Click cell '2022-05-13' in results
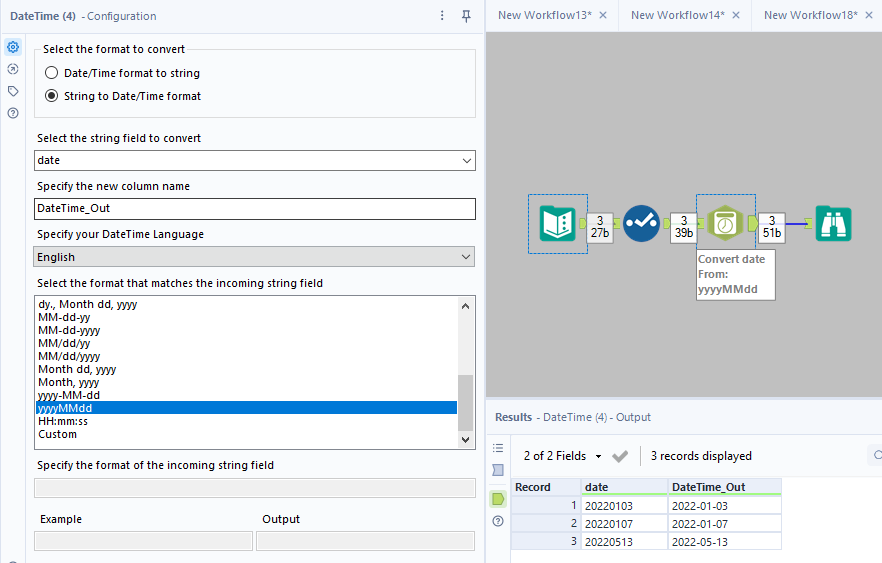 click(x=724, y=542)
